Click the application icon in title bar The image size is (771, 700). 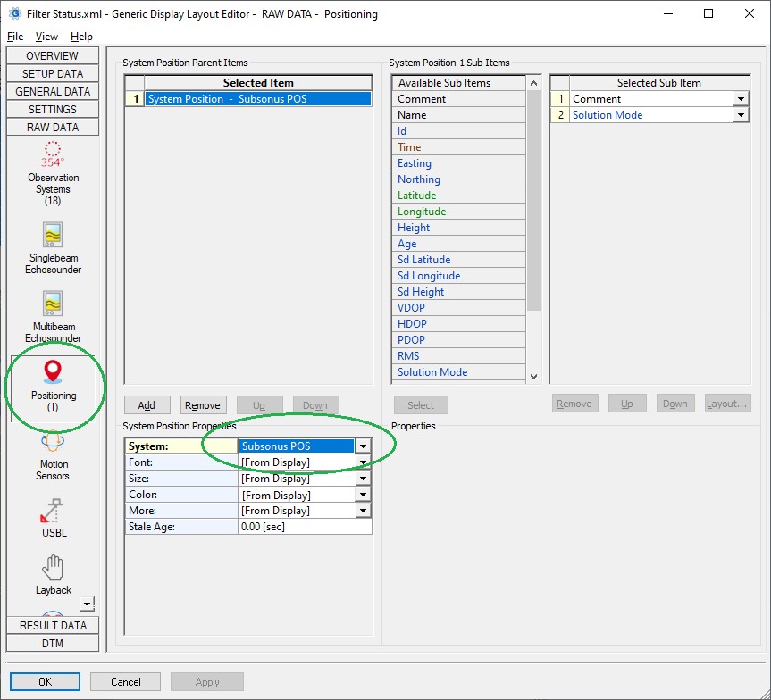click(14, 14)
